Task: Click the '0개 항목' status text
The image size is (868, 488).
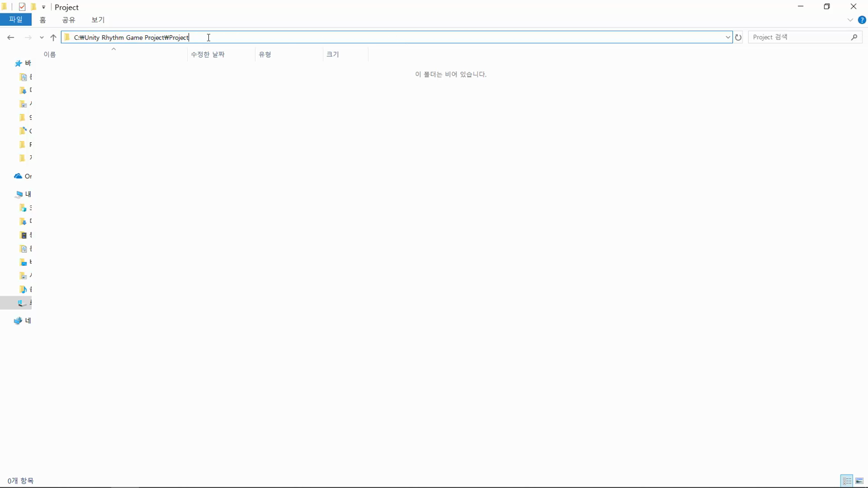Action: (20, 481)
